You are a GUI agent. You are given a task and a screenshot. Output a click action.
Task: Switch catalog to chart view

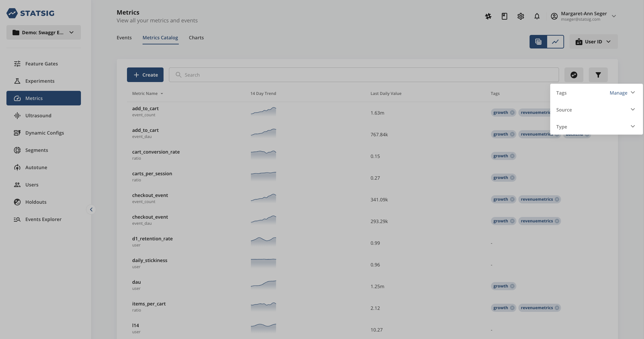click(556, 41)
